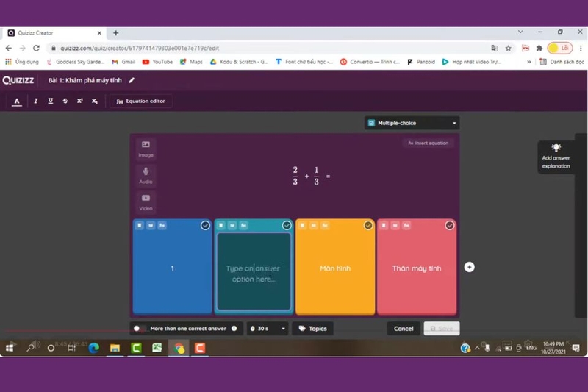Image resolution: width=588 pixels, height=392 pixels.
Task: Select the blue answer text '1'
Action: pos(172,268)
